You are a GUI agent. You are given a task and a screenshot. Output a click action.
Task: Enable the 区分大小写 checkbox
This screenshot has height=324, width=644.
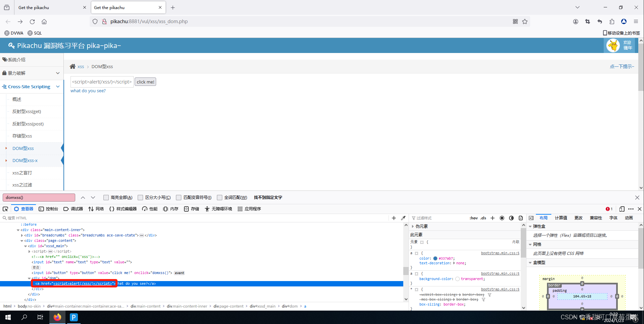140,198
